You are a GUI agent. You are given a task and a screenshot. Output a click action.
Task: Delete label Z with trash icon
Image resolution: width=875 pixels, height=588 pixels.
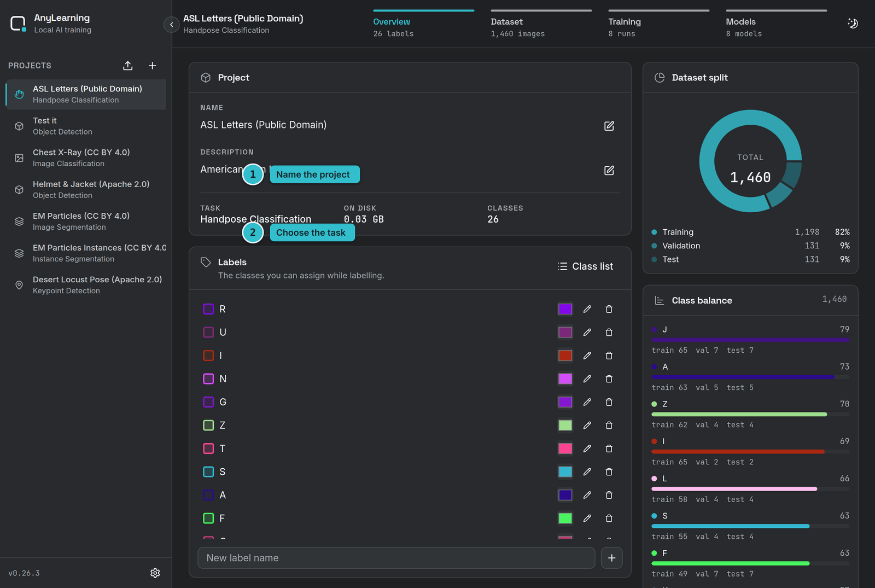click(x=609, y=425)
